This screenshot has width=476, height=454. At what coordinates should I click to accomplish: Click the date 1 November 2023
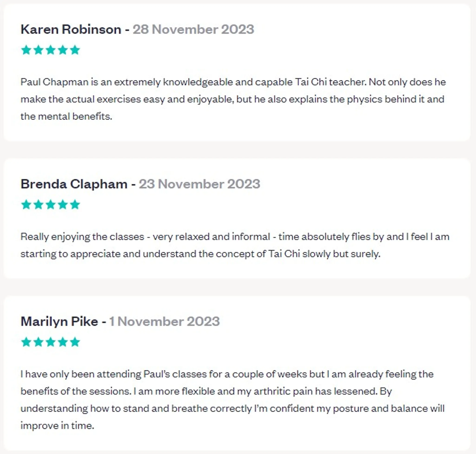pos(165,322)
